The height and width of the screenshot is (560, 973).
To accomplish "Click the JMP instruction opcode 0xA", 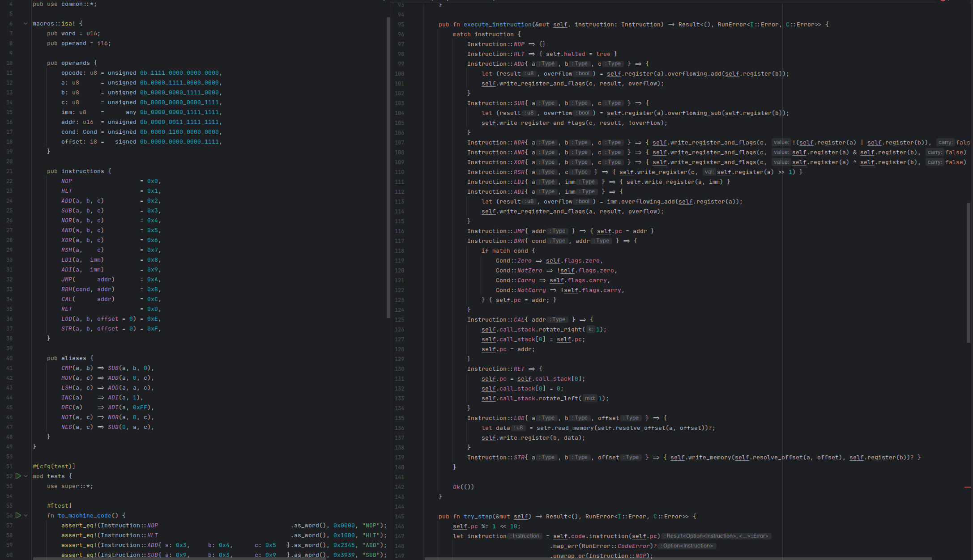I will (152, 280).
